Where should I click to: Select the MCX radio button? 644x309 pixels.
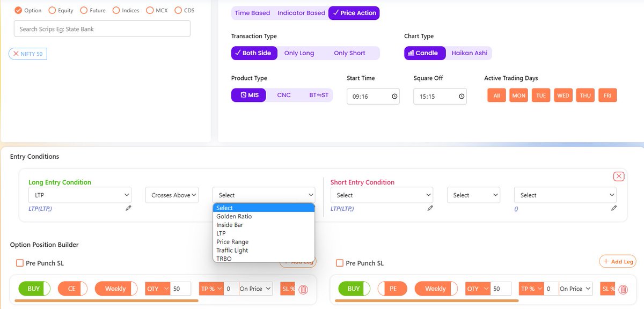150,10
